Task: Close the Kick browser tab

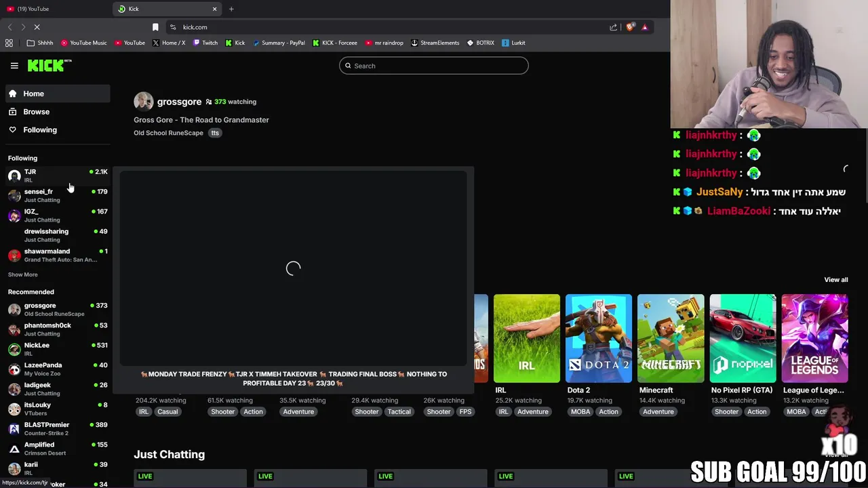Action: (x=214, y=9)
